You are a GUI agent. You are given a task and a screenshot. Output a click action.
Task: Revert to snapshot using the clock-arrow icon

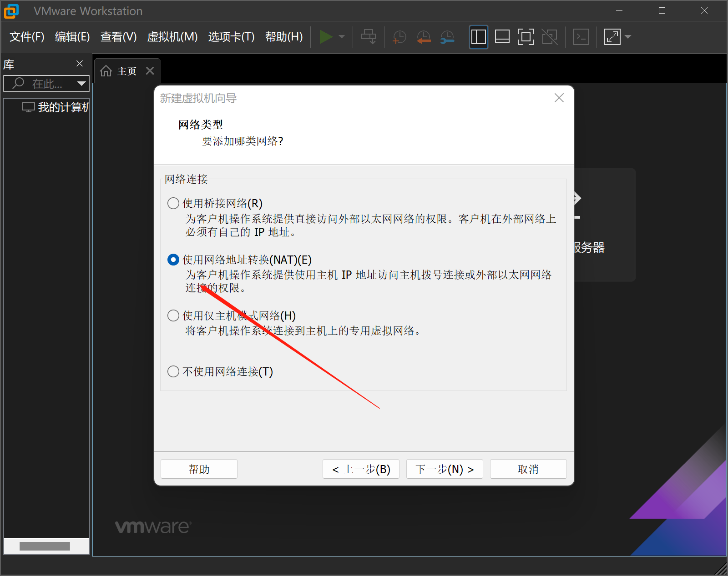[x=423, y=37]
